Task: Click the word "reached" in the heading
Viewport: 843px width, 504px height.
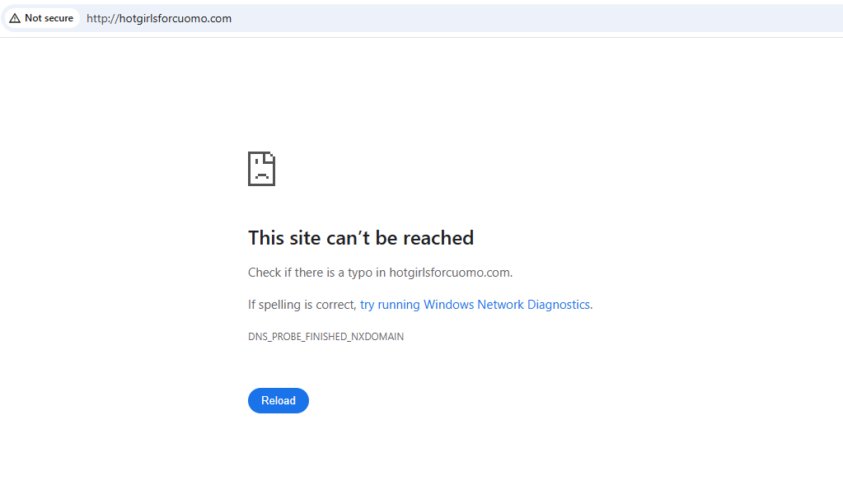Action: (438, 238)
